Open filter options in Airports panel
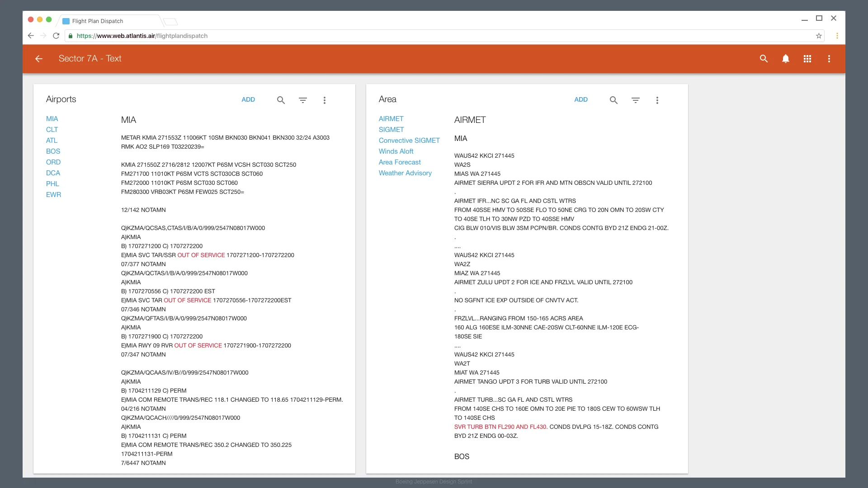The height and width of the screenshot is (488, 868). click(303, 100)
